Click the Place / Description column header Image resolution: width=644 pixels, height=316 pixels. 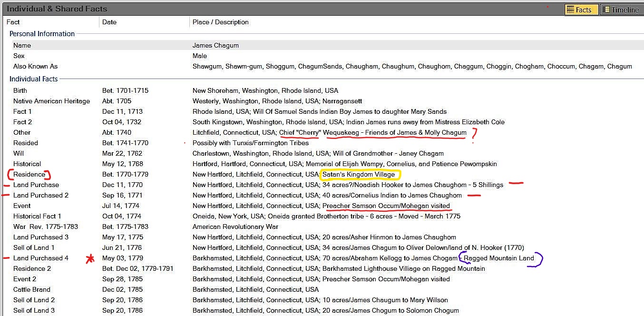point(220,22)
